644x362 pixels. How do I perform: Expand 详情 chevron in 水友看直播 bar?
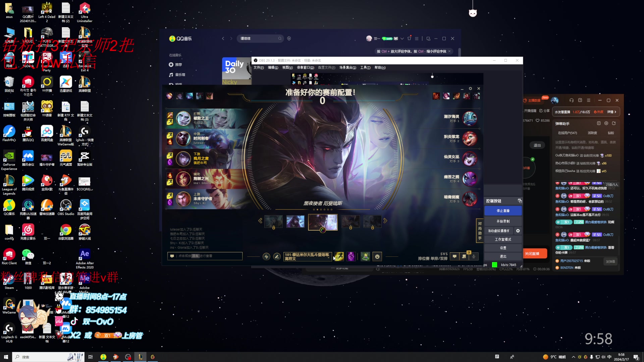pyautogui.click(x=612, y=112)
